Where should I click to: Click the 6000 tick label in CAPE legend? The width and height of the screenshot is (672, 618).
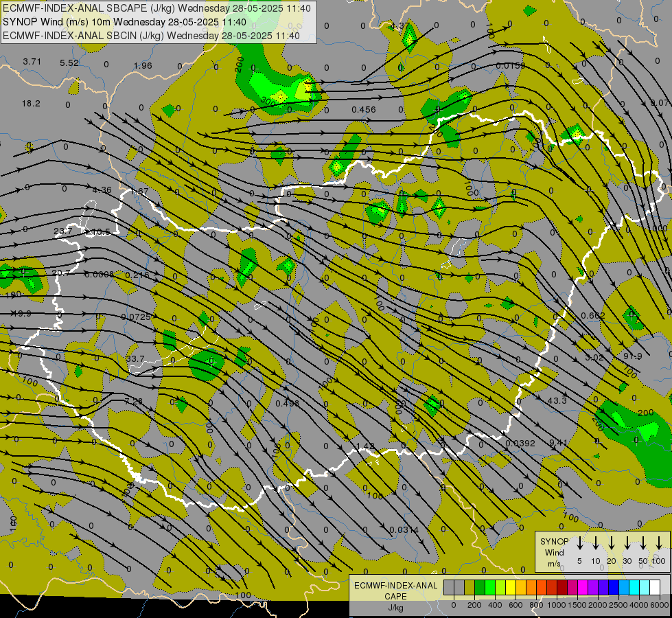point(660,605)
